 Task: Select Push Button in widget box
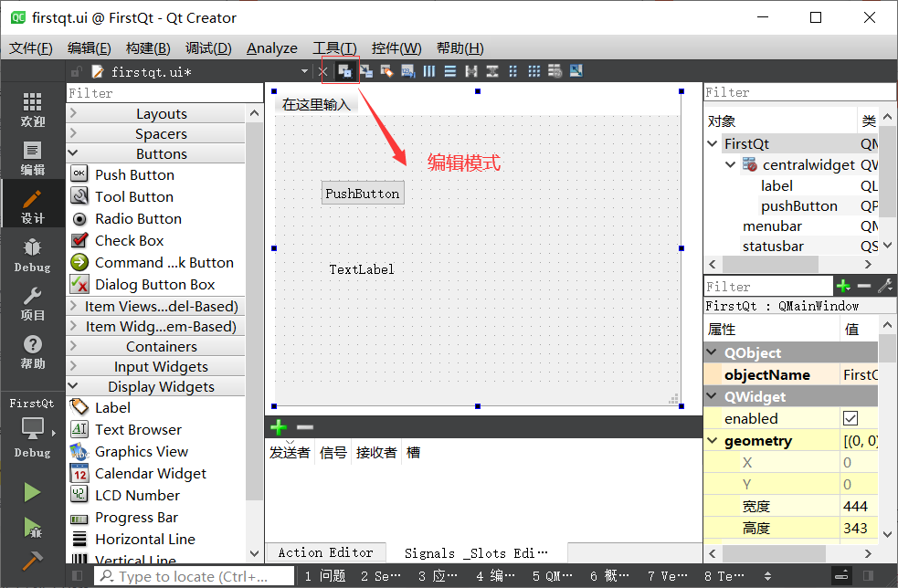point(134,174)
